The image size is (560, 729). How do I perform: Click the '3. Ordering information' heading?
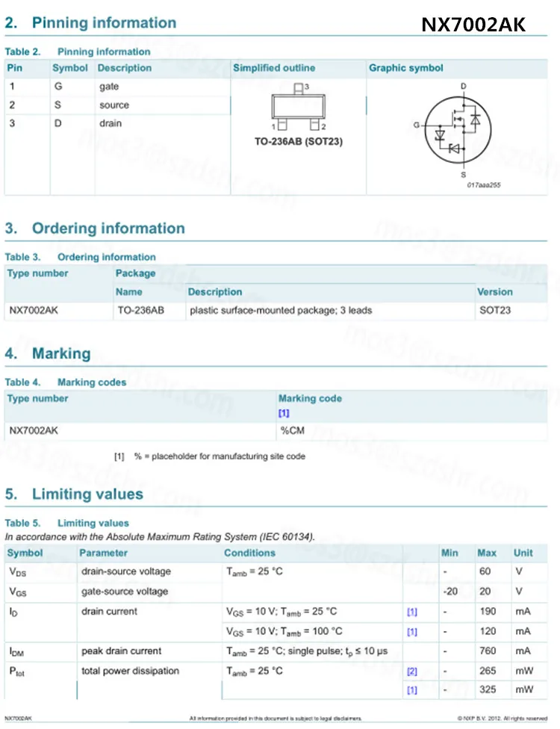click(x=95, y=229)
